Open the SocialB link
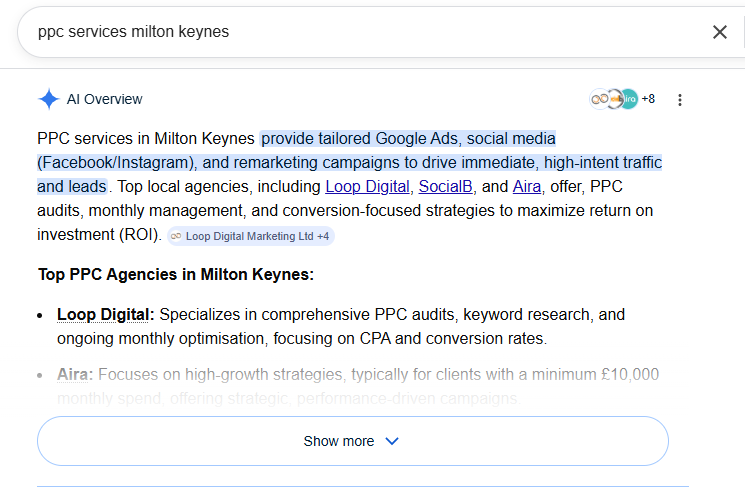745x497 pixels. pyautogui.click(x=446, y=187)
